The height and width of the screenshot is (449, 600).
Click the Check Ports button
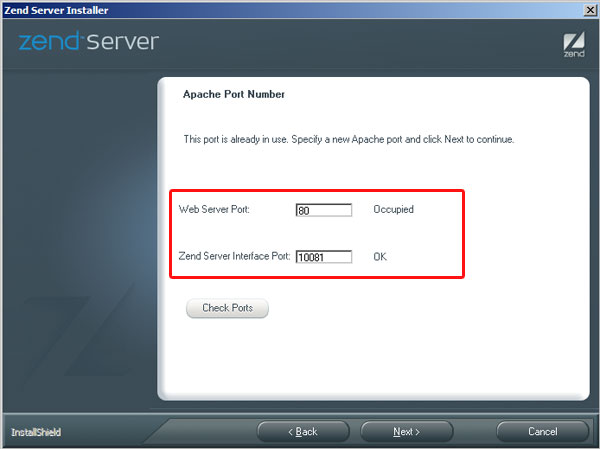(227, 308)
